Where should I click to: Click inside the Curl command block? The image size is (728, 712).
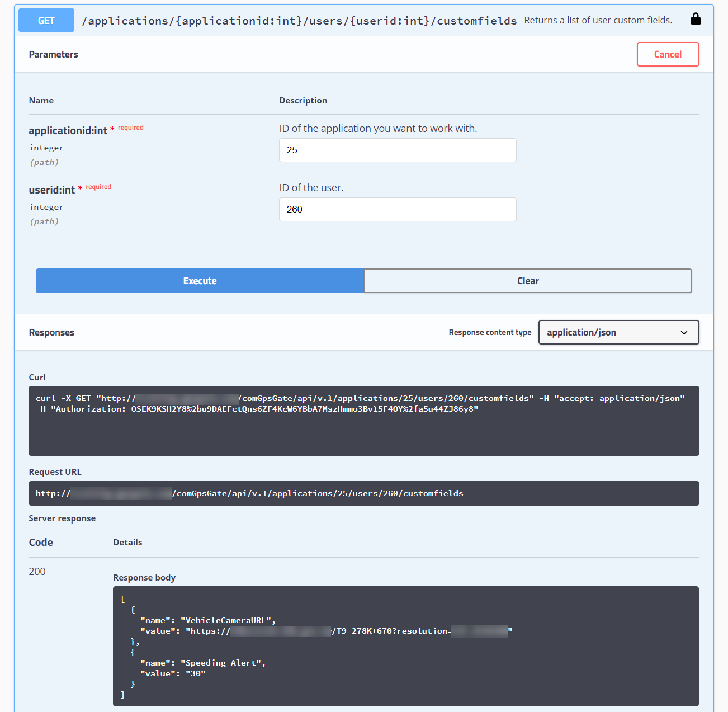tap(363, 431)
